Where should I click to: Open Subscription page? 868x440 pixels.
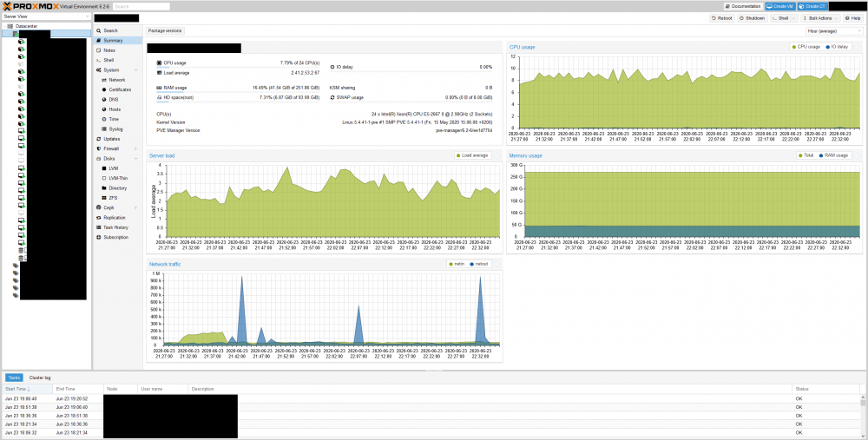click(x=117, y=238)
